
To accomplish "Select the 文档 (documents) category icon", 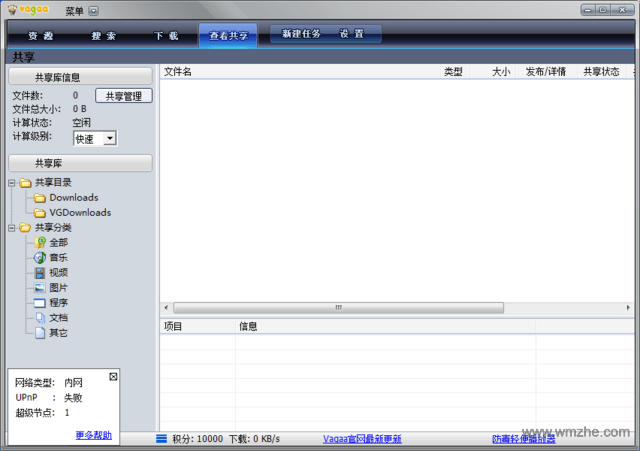I will click(x=40, y=318).
